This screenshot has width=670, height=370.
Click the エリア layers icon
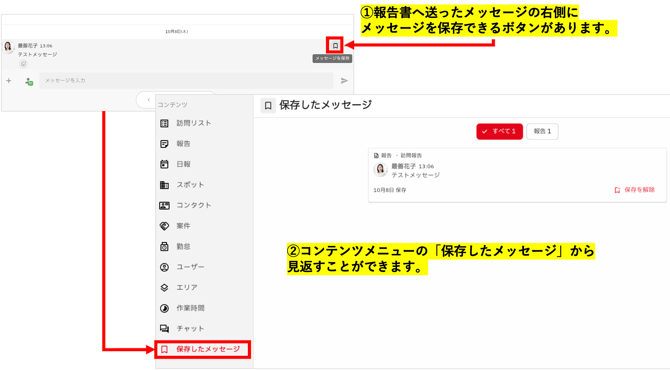tap(164, 288)
